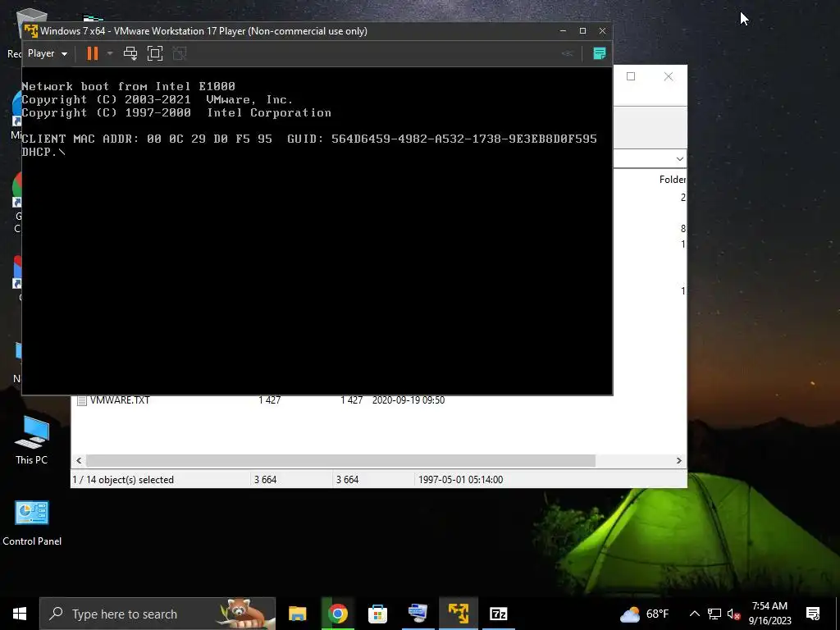840x630 pixels.
Task: Open This PC desktop icon
Action: [x=32, y=441]
